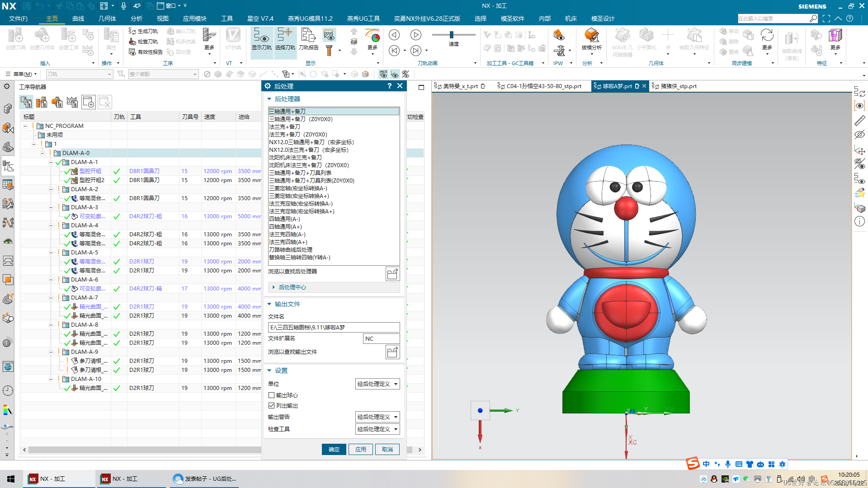Click the 创建工序 create operation icon
Screen dimensions: 868x488
[x=69, y=39]
